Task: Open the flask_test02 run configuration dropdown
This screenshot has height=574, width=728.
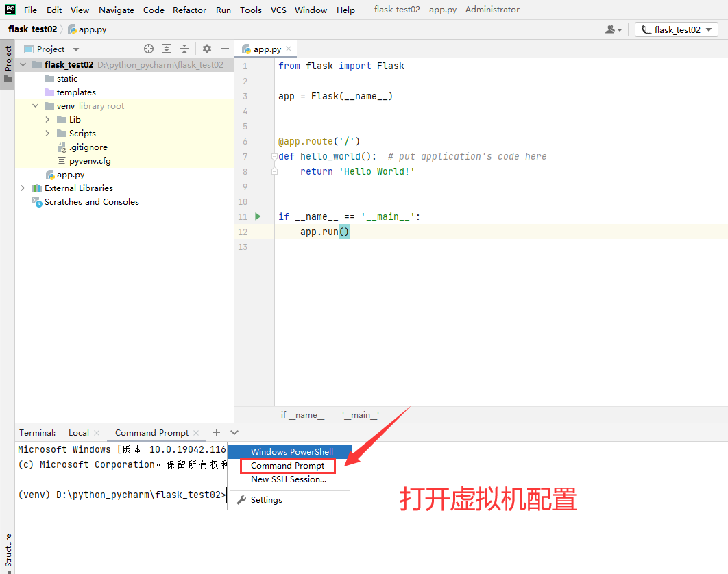Action: 676,29
